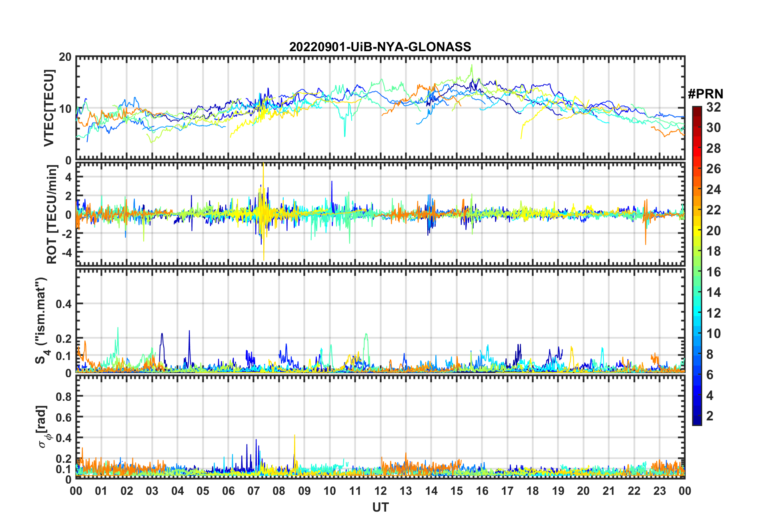Pick the dark red top of PRN colorbar

pos(697,109)
